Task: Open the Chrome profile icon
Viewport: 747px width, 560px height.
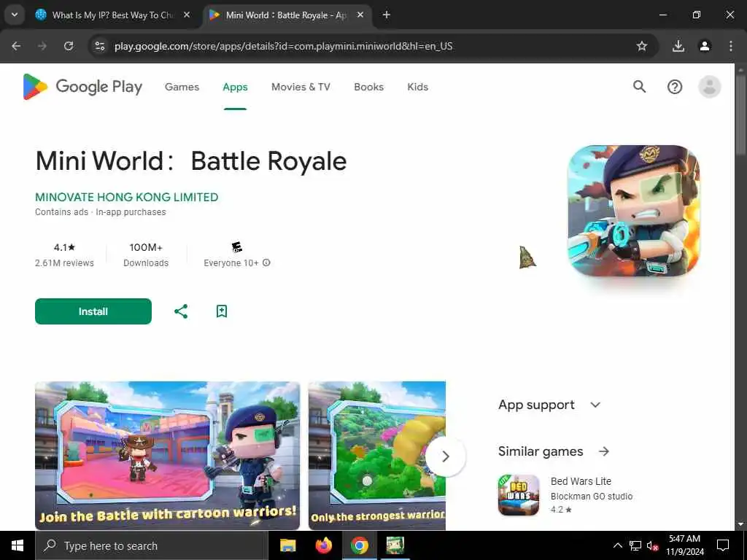Action: (x=705, y=46)
